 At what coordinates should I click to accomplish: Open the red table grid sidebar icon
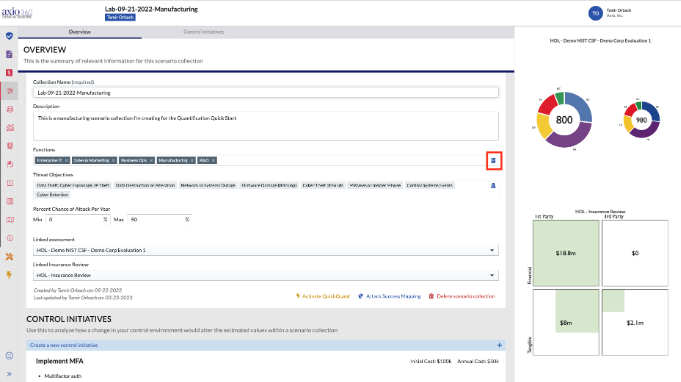coord(10,201)
